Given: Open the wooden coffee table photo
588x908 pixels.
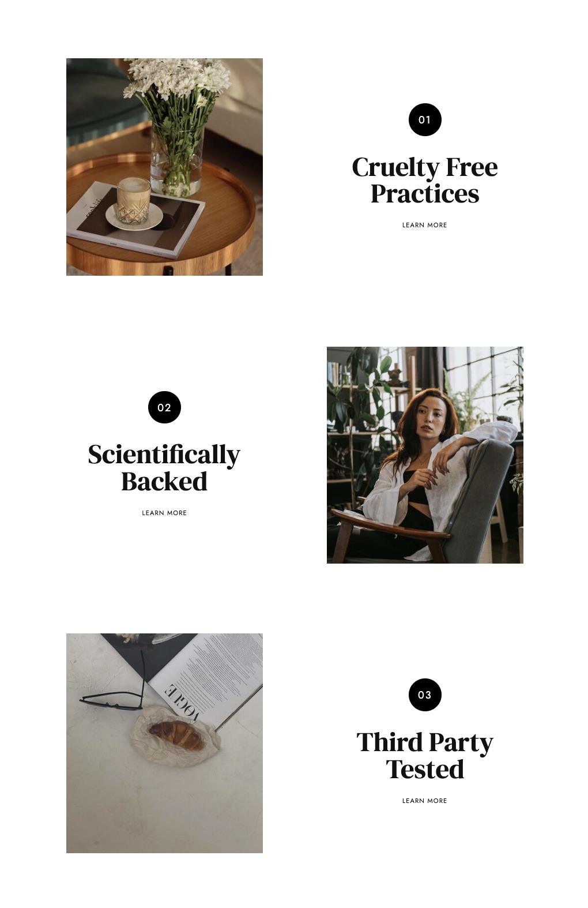Looking at the screenshot, I should 164,167.
